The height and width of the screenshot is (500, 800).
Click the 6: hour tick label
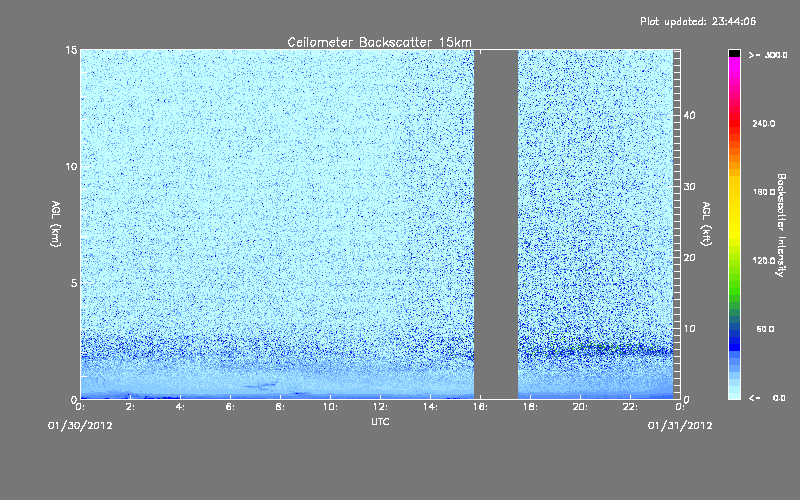tap(231, 407)
